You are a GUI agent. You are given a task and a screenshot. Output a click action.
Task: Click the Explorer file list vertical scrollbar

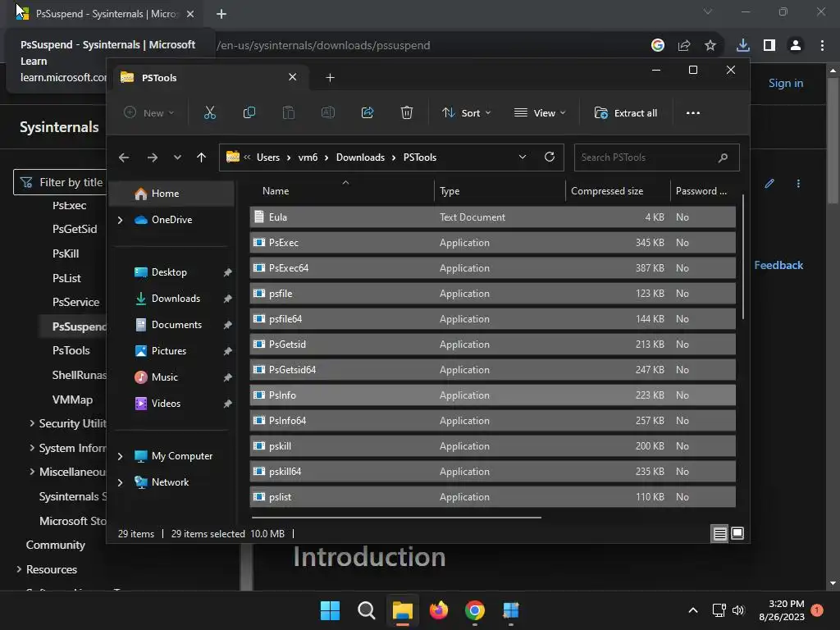pos(743,257)
